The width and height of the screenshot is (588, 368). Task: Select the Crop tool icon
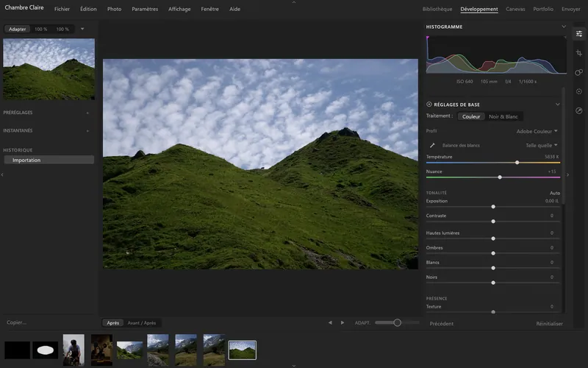tap(579, 53)
